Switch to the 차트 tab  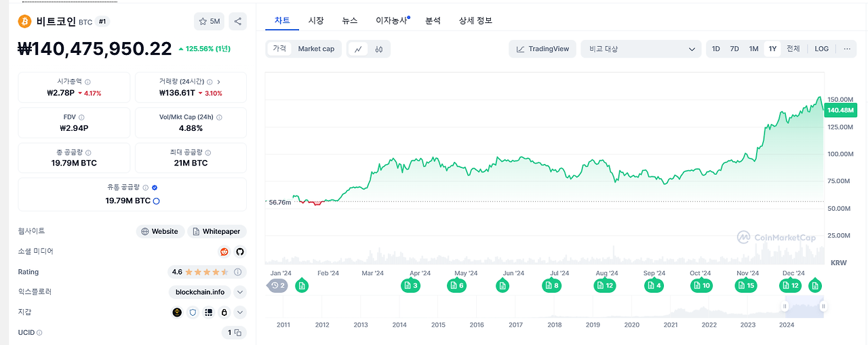click(x=282, y=21)
